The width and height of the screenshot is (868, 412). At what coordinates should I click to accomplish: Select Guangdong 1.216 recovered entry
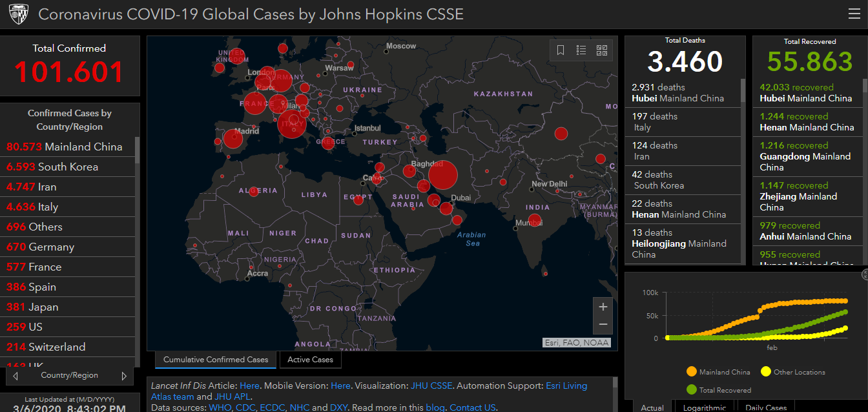[x=808, y=156]
